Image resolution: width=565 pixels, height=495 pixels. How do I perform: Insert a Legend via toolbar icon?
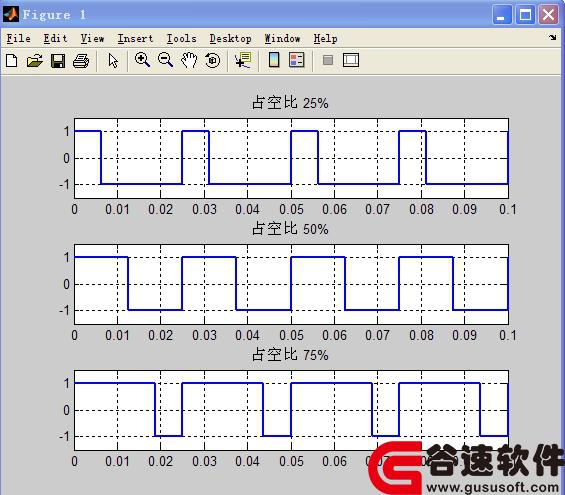297,60
